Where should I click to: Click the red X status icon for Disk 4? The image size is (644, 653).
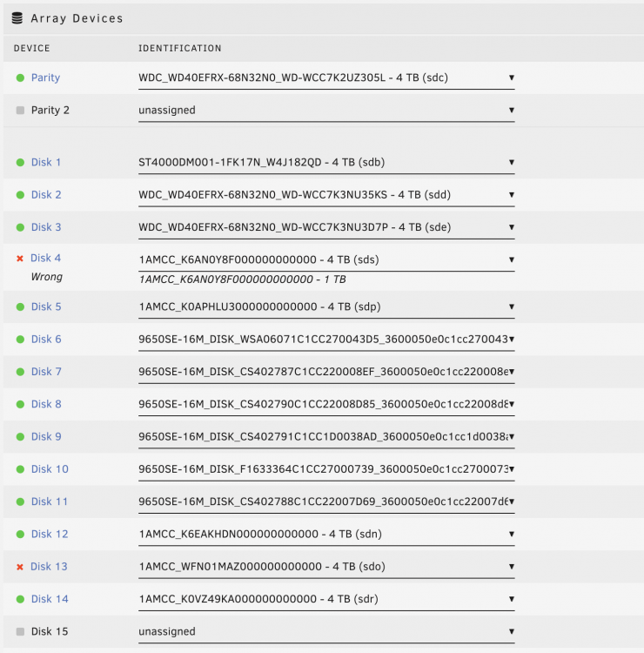(19, 259)
